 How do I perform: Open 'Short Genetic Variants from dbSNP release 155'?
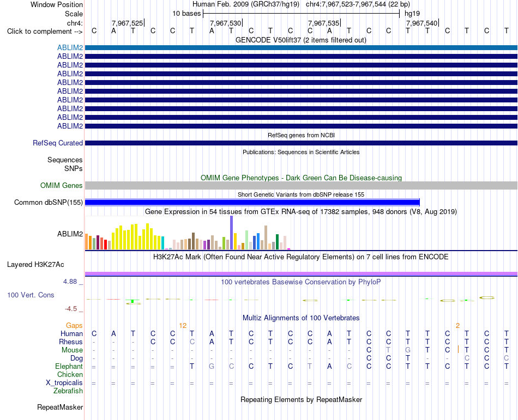tap(301, 194)
